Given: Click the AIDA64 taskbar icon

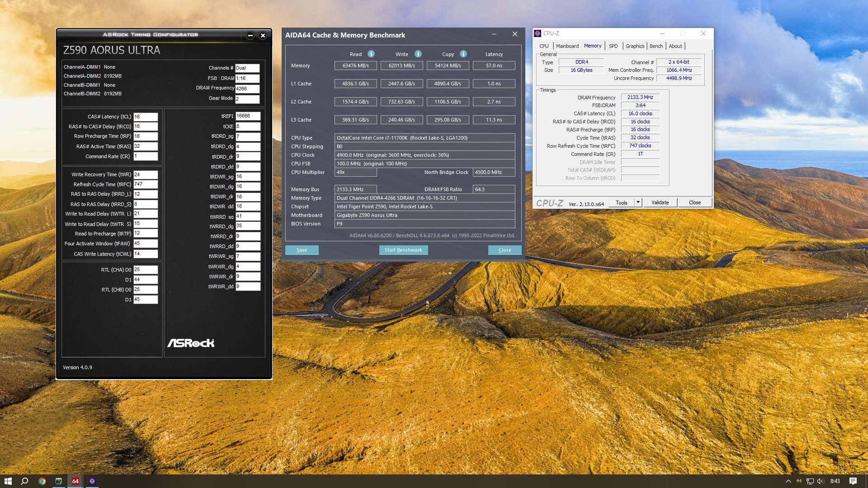Looking at the screenshot, I should 75,481.
